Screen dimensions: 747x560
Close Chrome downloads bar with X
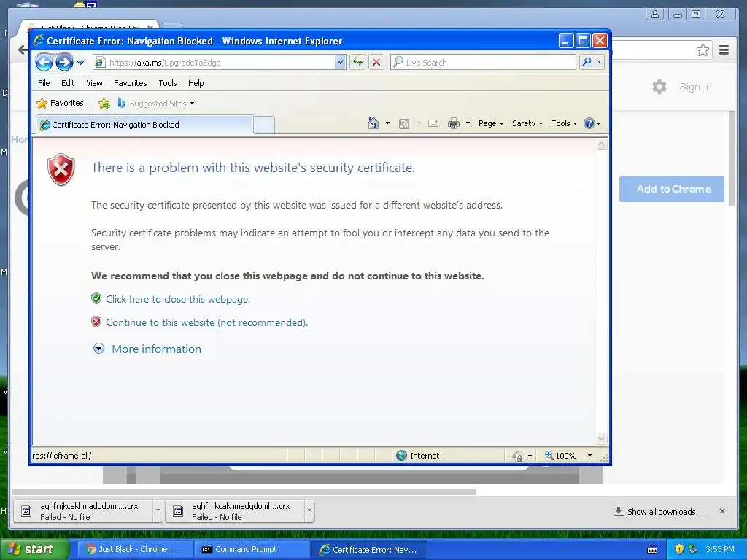722,511
